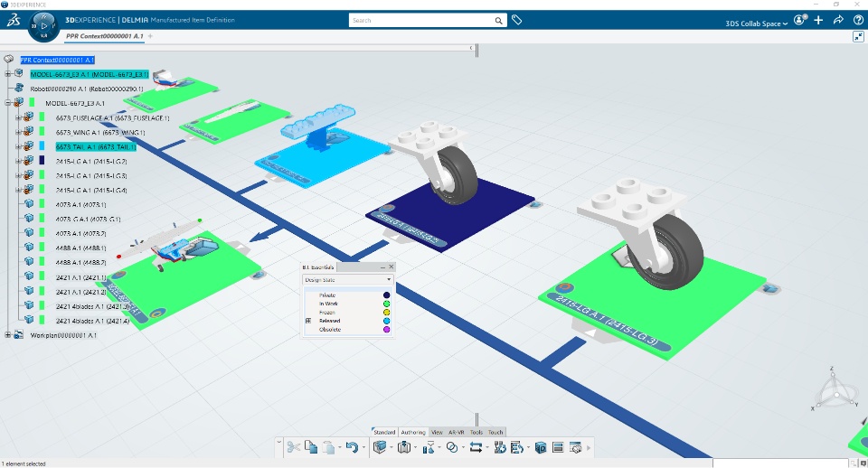868x468 pixels.
Task: Expand the MODEL-6673_E3 product node
Action: 8,73
